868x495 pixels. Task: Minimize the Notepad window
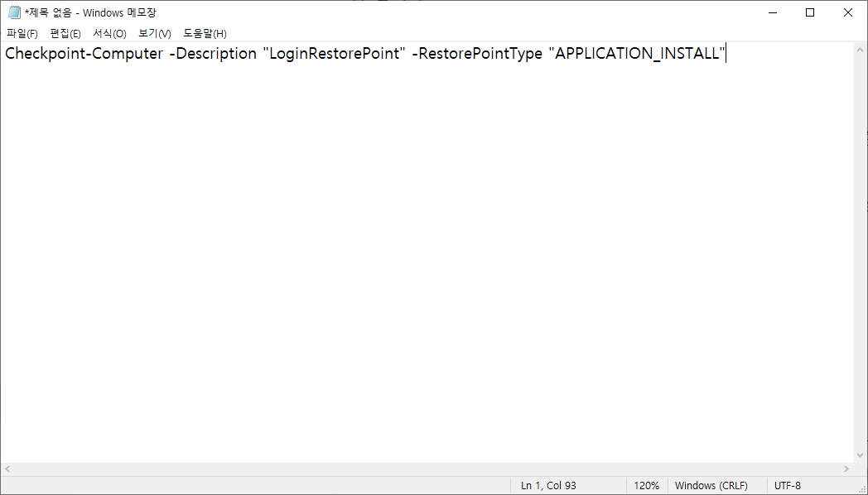click(x=774, y=12)
